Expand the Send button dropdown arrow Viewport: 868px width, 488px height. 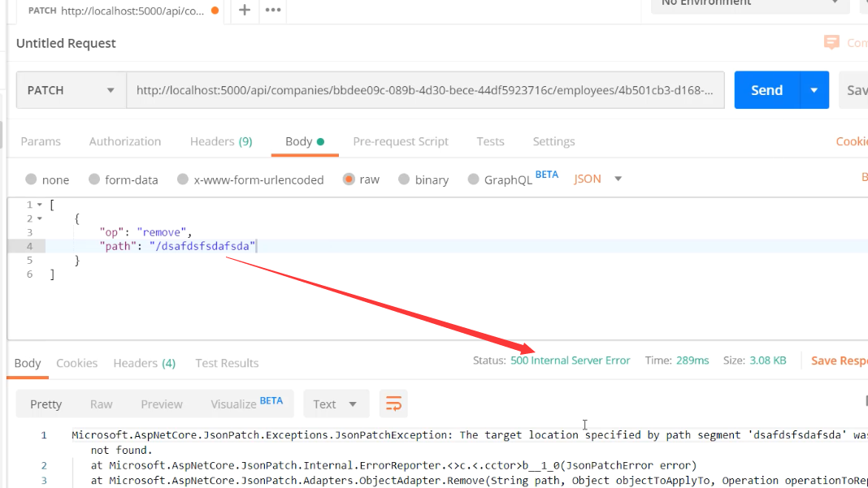pos(814,90)
